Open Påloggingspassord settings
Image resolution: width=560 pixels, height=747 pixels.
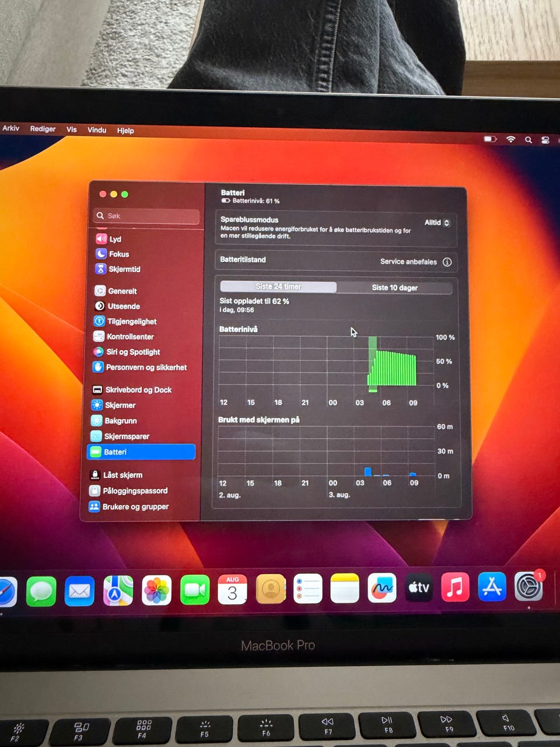(x=128, y=491)
